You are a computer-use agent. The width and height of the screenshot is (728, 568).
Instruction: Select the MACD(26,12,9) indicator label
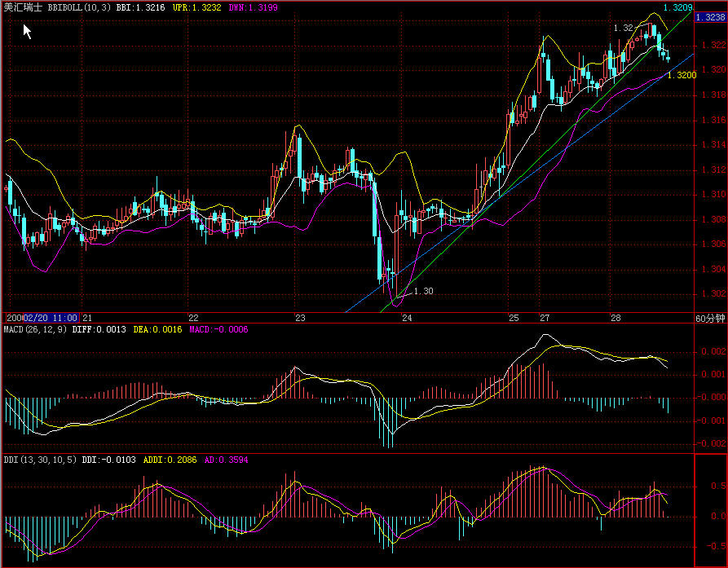(x=35, y=329)
